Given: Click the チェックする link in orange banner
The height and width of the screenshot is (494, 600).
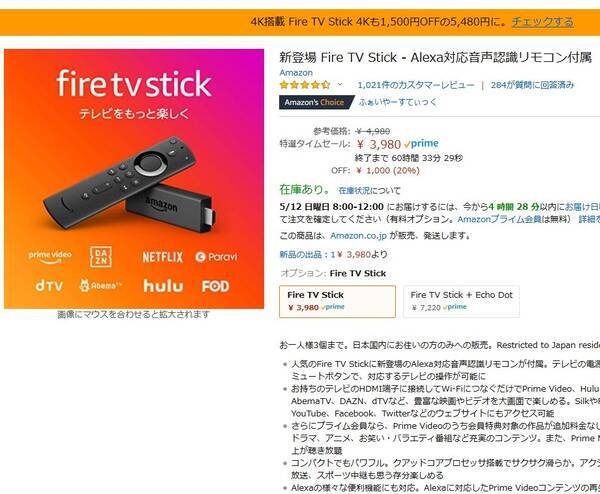Looking at the screenshot, I should point(542,21).
